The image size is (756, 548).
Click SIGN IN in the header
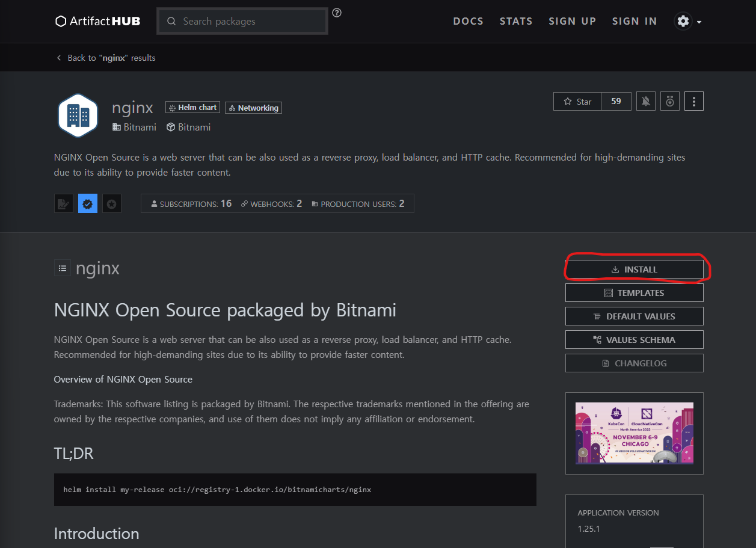[635, 21]
